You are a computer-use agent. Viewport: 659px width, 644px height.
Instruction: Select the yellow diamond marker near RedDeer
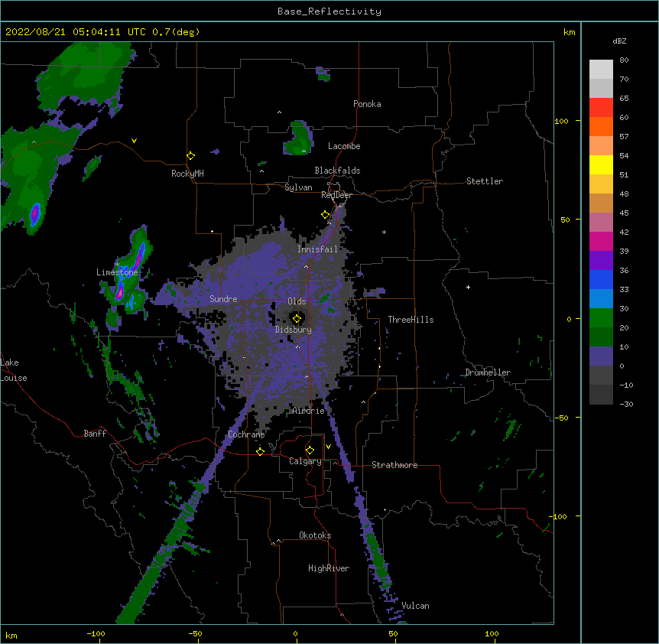pos(326,215)
